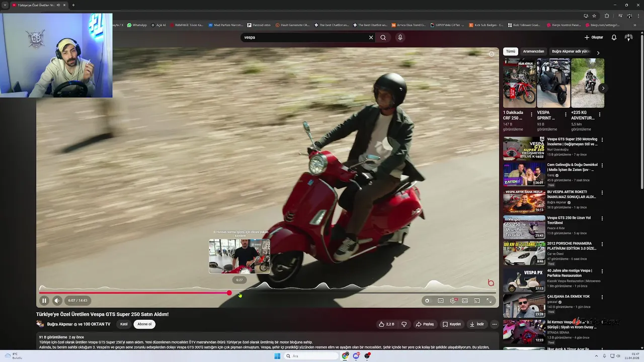Open the account avatar menu
This screenshot has width=644, height=362.
point(629,37)
